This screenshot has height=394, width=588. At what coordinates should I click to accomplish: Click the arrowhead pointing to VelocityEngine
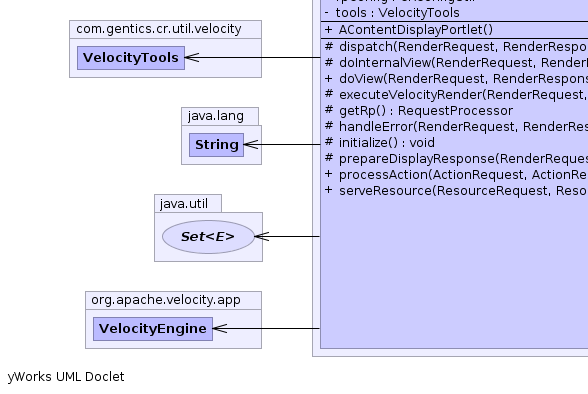220,328
